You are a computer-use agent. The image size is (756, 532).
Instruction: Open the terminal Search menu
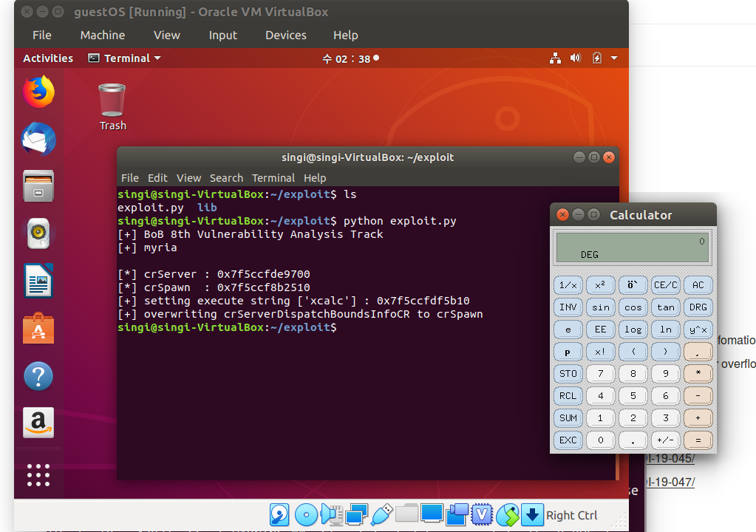[x=226, y=178]
